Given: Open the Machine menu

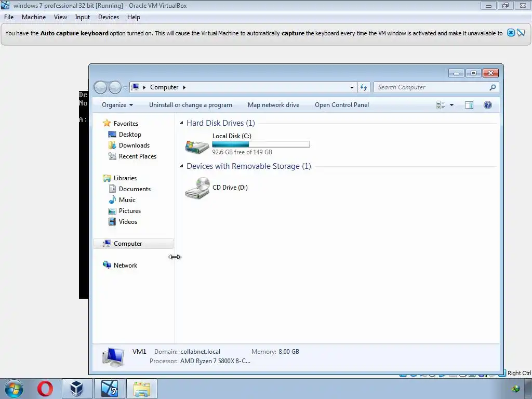Looking at the screenshot, I should [x=34, y=17].
